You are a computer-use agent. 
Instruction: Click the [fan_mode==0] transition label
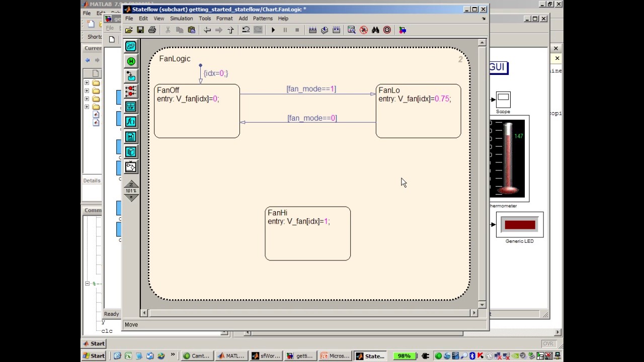312,118
